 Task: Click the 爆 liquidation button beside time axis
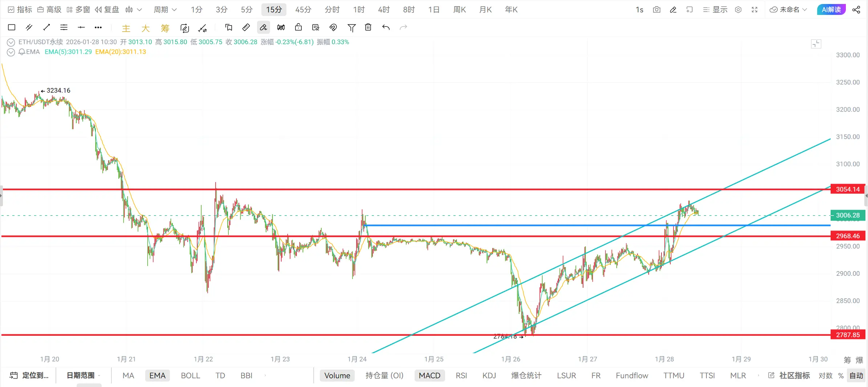click(859, 360)
